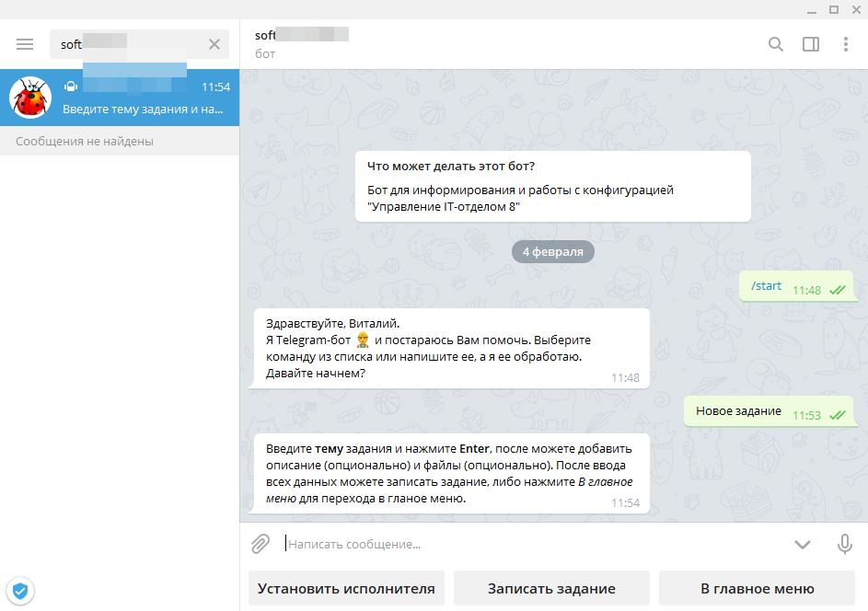
Task: Attach a file using the paperclip
Action: coord(260,544)
